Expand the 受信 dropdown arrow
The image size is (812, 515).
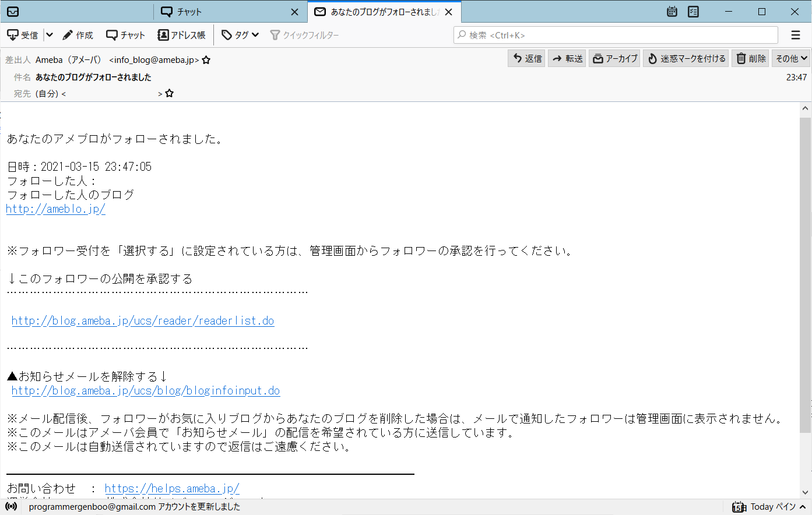point(50,35)
